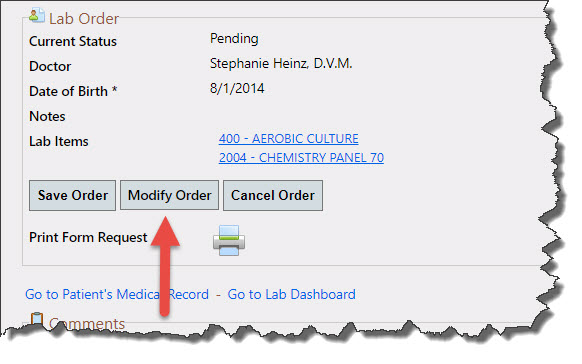Click the Lab Order section heading
This screenshot has height=364, width=582.
[84, 19]
